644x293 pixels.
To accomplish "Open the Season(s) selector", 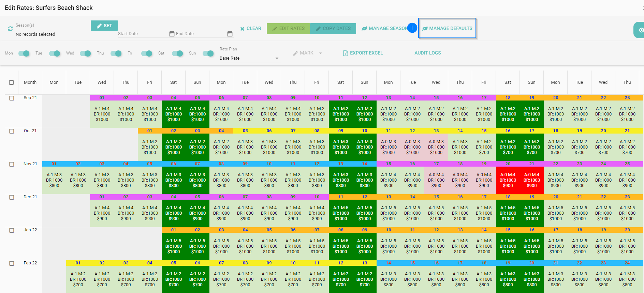I will pos(35,34).
